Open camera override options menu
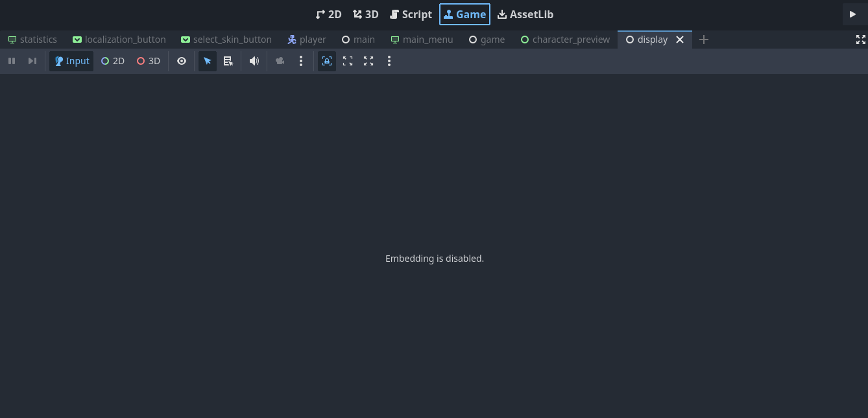 tap(301, 61)
